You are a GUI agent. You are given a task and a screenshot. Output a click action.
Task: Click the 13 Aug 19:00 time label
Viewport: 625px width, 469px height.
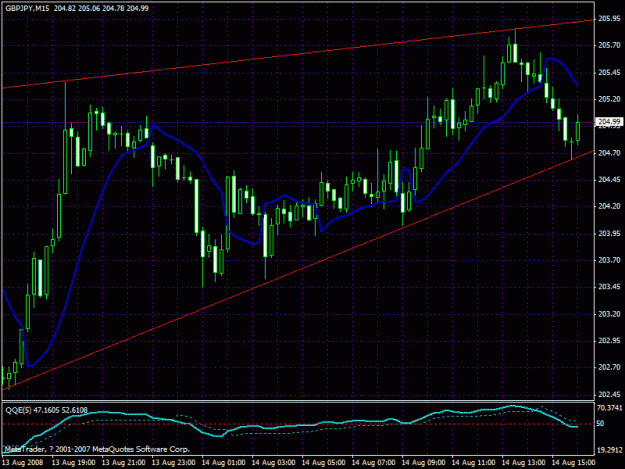click(x=74, y=463)
